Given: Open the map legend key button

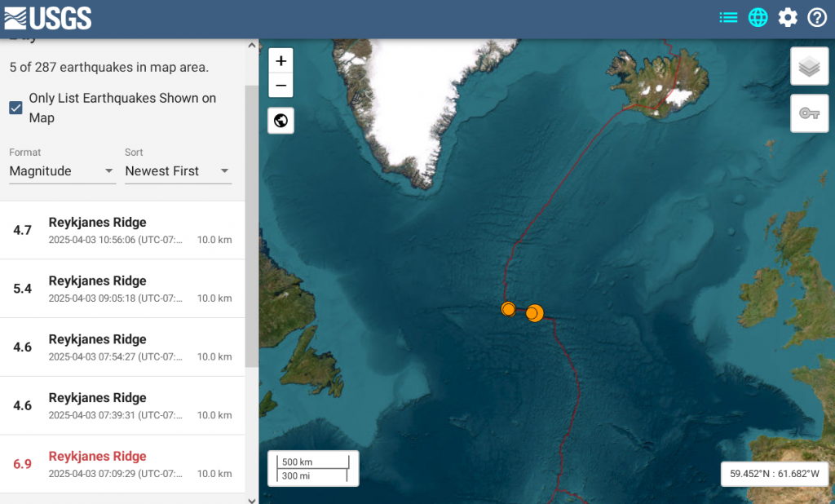Looking at the screenshot, I should [810, 113].
